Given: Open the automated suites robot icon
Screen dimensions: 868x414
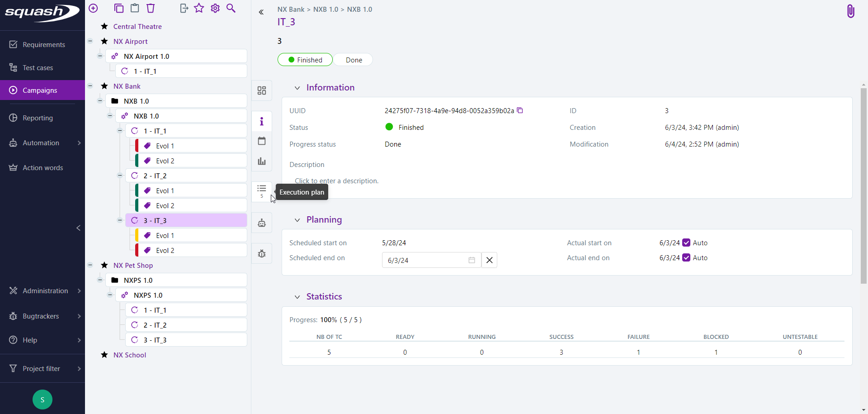Looking at the screenshot, I should (262, 223).
